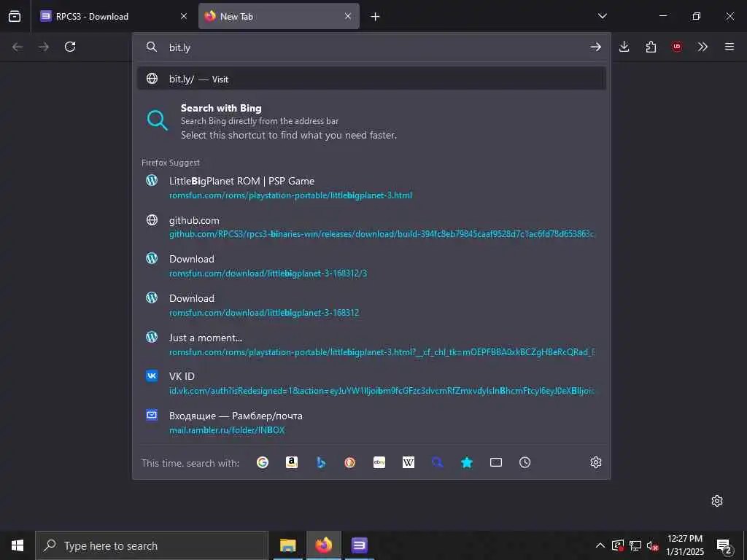Search in Bookmarks using the star icon

(467, 462)
